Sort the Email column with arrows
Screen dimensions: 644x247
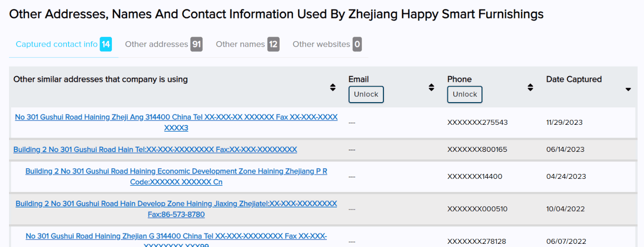tap(431, 87)
